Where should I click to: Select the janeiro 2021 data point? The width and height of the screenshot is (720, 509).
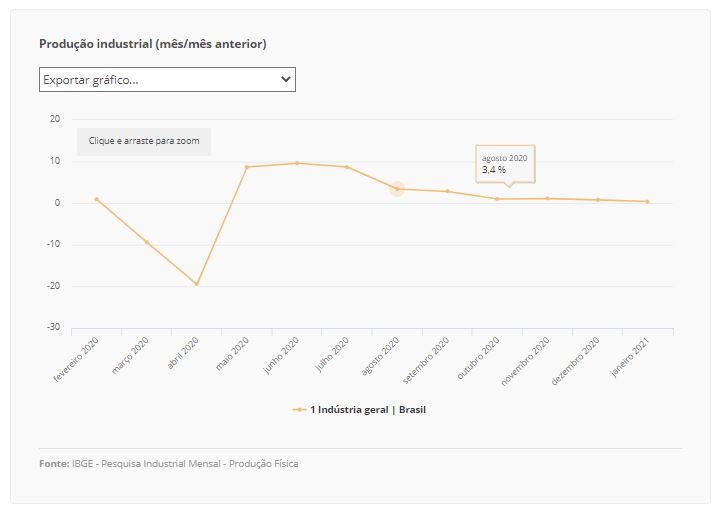pos(648,202)
